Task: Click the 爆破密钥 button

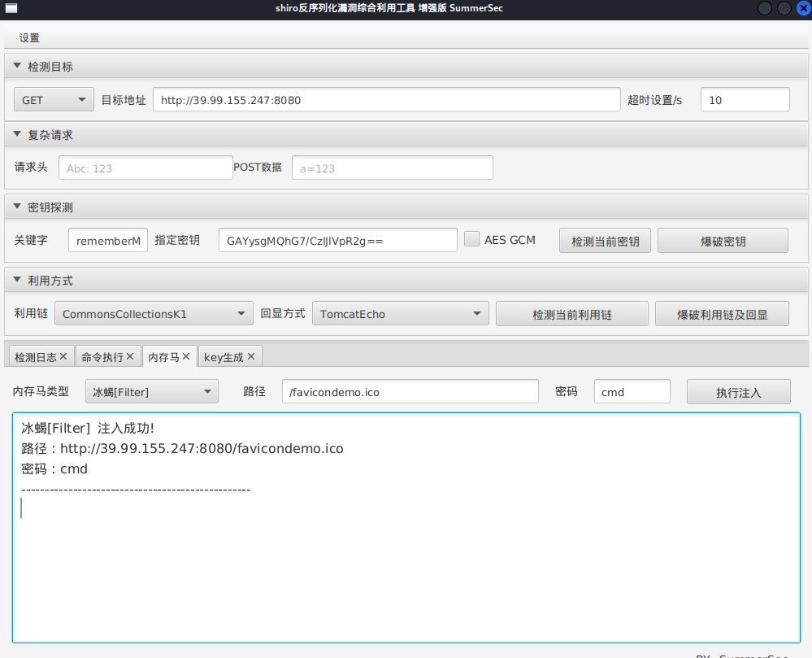Action: [722, 239]
